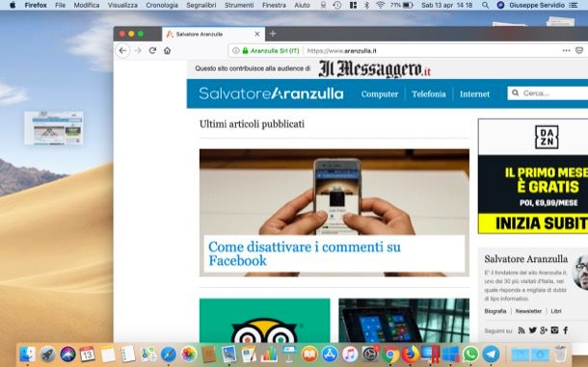
Task: Open the TripAdvisor owl article thumbnail
Action: tap(265, 321)
